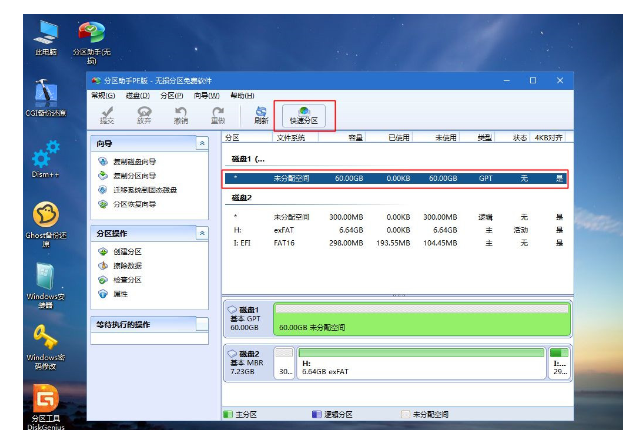The width and height of the screenshot is (643, 440).
Task: Open the 分区(P) menu
Action: point(172,96)
